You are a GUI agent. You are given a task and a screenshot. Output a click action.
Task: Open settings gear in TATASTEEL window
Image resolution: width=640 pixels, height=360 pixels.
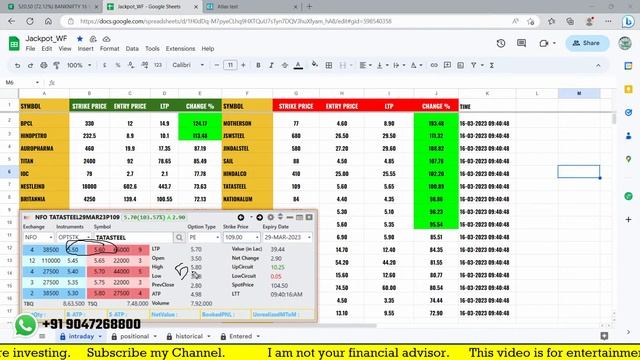(x=270, y=217)
